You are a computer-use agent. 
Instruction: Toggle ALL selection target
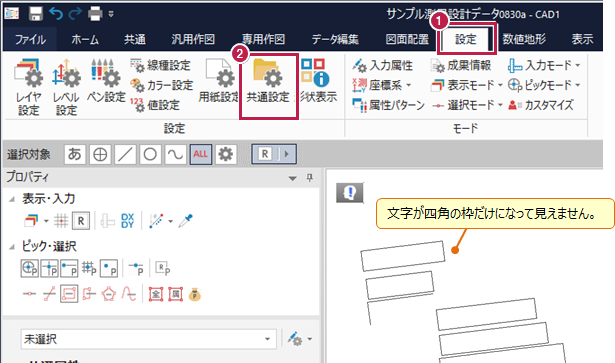point(200,154)
